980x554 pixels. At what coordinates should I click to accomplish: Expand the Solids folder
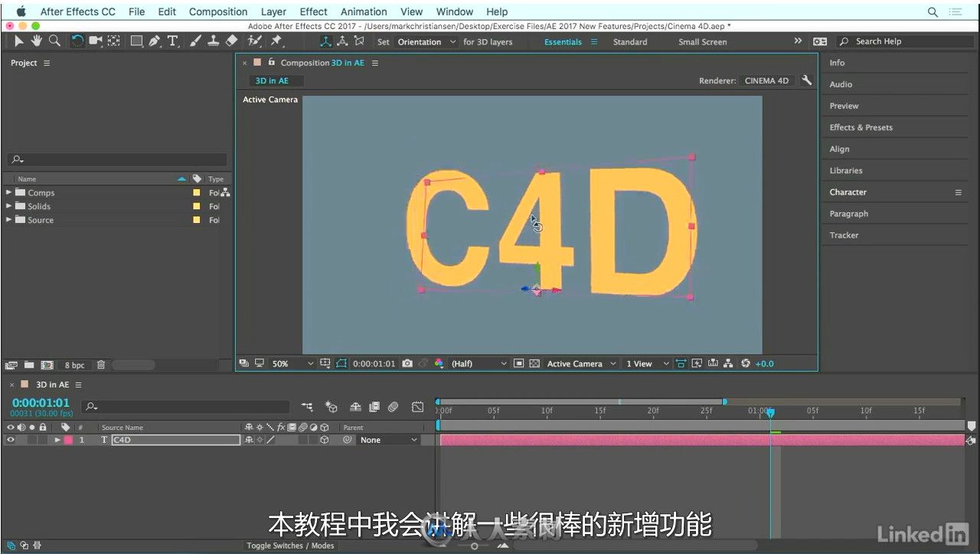click(8, 206)
